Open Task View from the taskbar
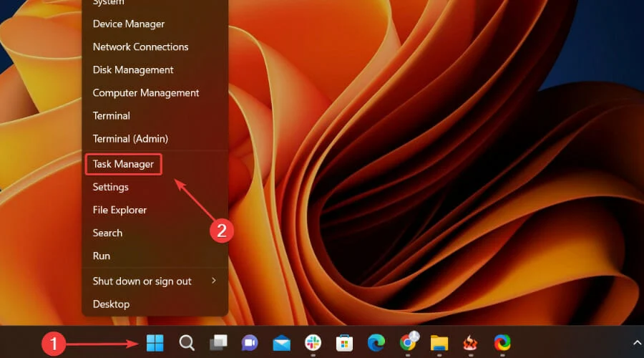The height and width of the screenshot is (358, 644). pyautogui.click(x=218, y=343)
